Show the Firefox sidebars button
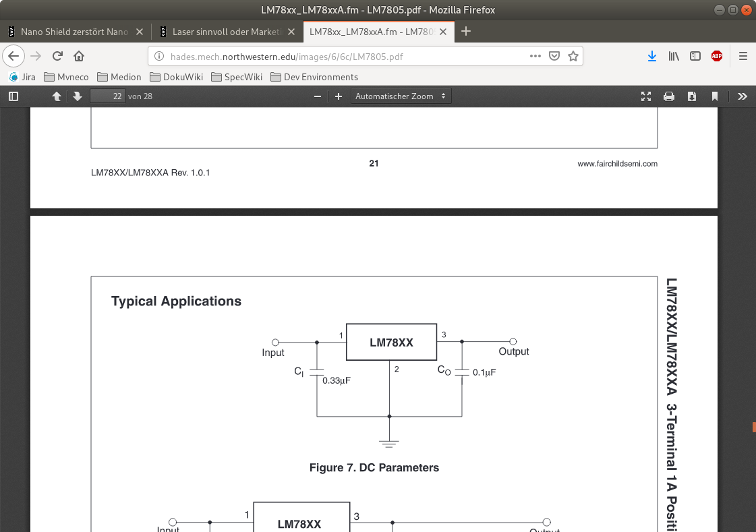This screenshot has height=532, width=756. tap(695, 57)
